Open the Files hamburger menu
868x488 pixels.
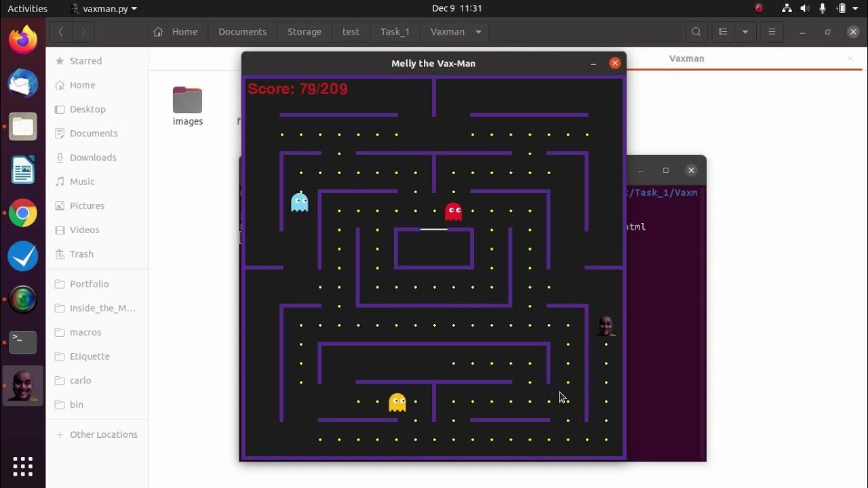(x=772, y=32)
